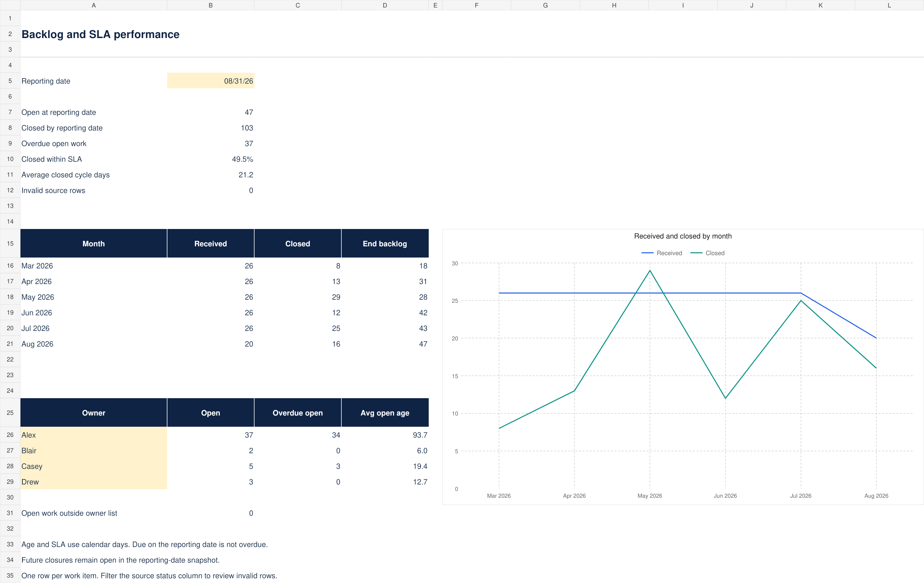
Task: Click the 'Received' legend entry in chart
Action: click(x=662, y=253)
